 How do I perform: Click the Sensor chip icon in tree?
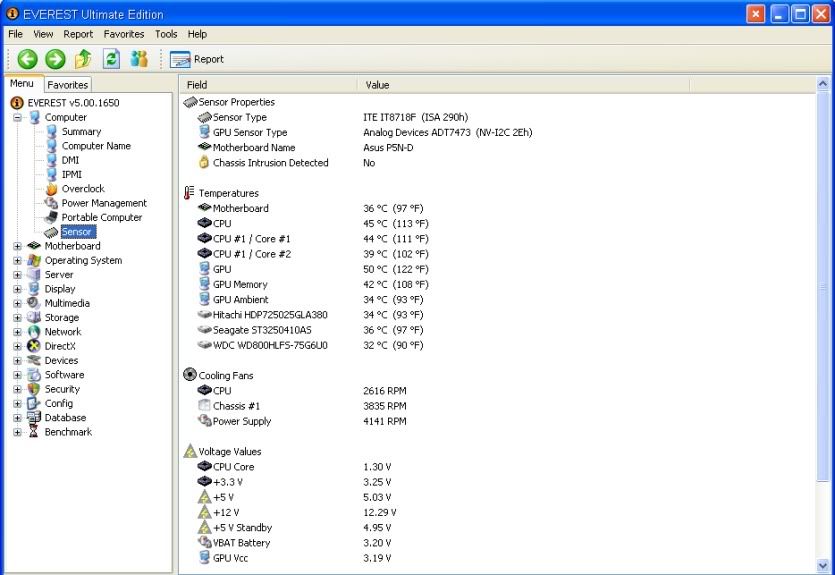(x=52, y=232)
